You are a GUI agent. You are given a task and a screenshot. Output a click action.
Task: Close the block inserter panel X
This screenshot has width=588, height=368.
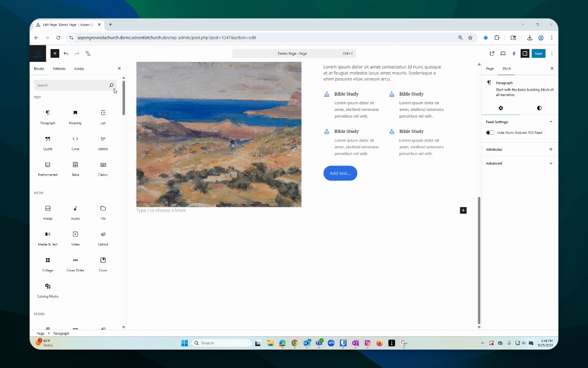point(119,68)
